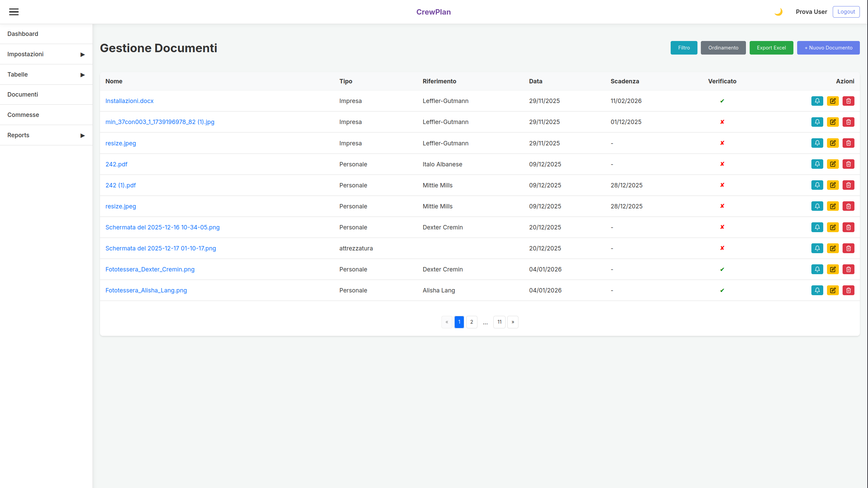
Task: Open the Filtro filter button
Action: pos(684,48)
